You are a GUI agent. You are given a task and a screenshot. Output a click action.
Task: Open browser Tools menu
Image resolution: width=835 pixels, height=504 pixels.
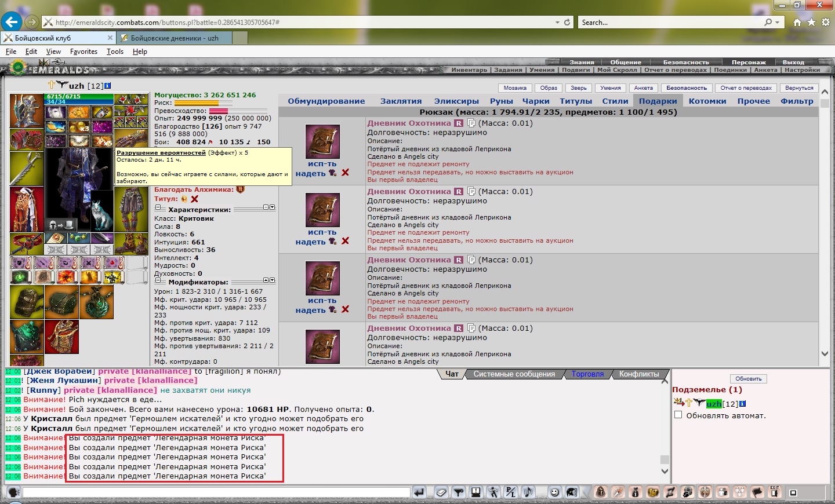coord(115,52)
